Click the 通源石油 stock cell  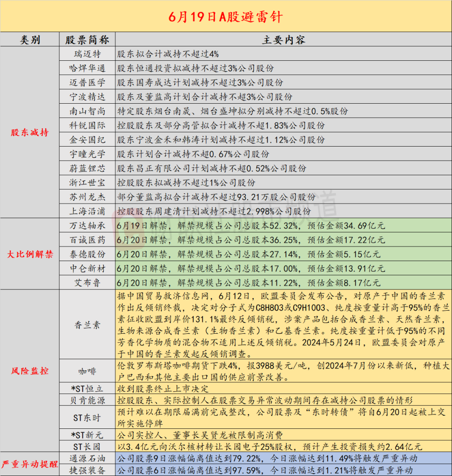click(88, 459)
